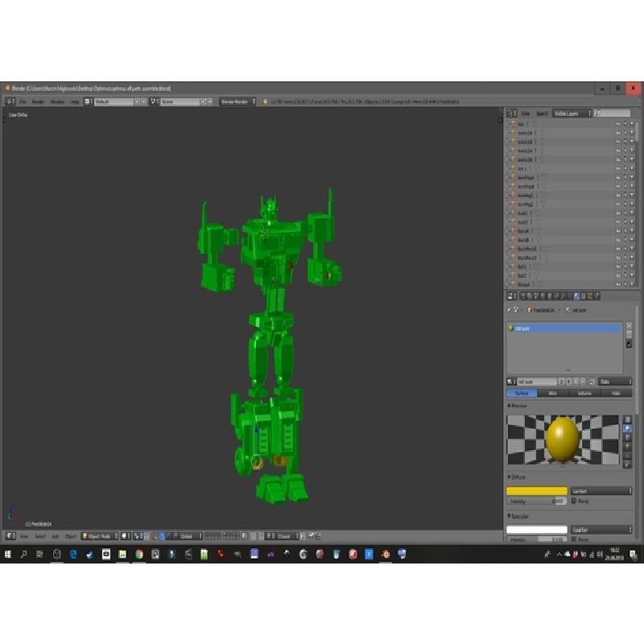Select the flat plane material preview shape
This screenshot has height=644, width=644.
pos(627,419)
